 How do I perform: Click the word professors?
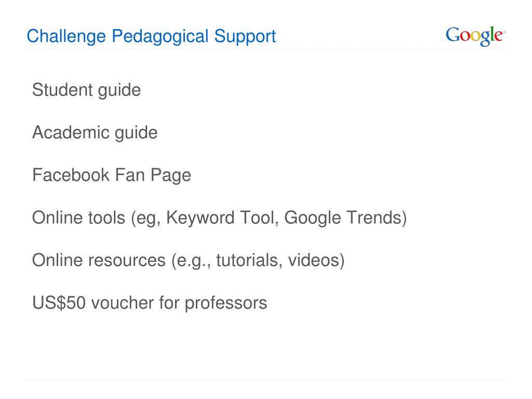point(226,304)
